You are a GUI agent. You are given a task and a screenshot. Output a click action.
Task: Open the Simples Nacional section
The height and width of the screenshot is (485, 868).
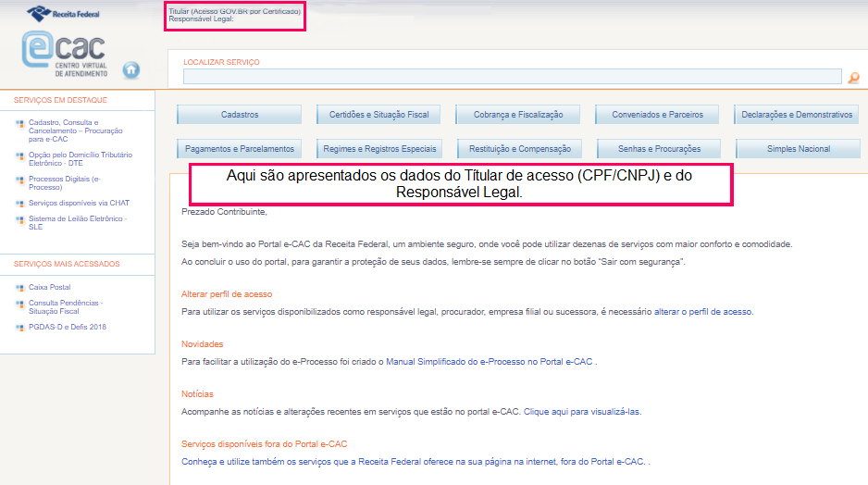[798, 149]
